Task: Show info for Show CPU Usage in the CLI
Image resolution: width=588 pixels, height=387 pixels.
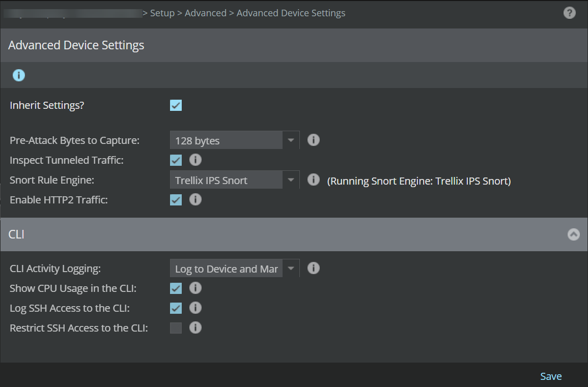Action: click(x=195, y=288)
